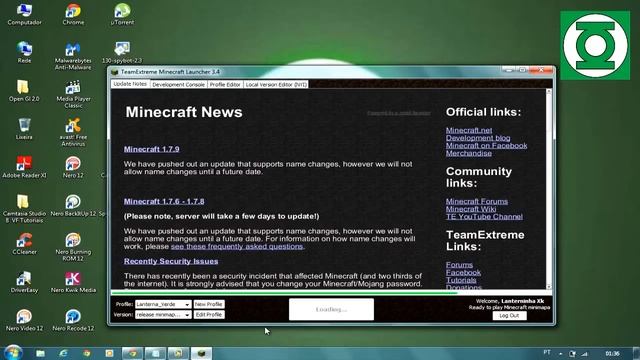The width and height of the screenshot is (640, 360).
Task: Follow the frequently asked questions link
Action: click(x=238, y=247)
